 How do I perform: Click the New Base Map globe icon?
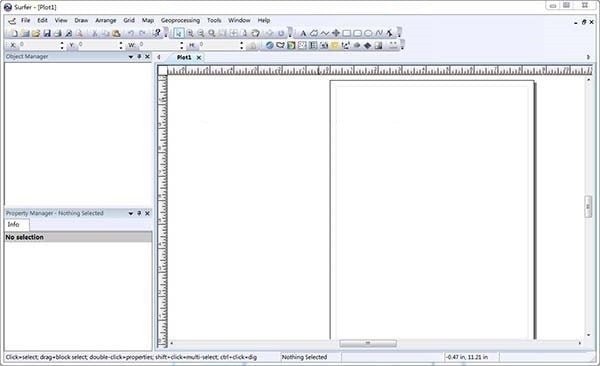point(269,45)
